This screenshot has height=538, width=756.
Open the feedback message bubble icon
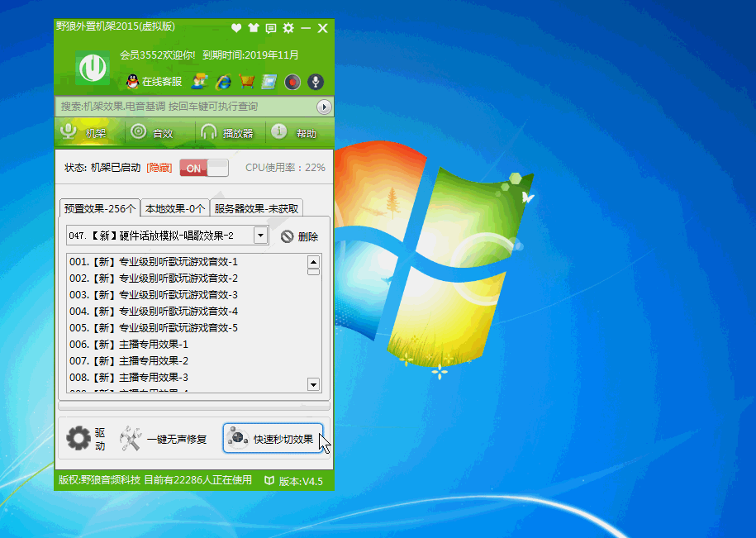[271, 28]
